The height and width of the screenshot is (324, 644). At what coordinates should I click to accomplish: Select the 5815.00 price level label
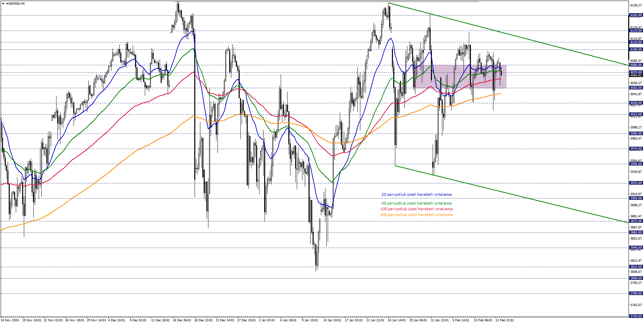[636, 267]
